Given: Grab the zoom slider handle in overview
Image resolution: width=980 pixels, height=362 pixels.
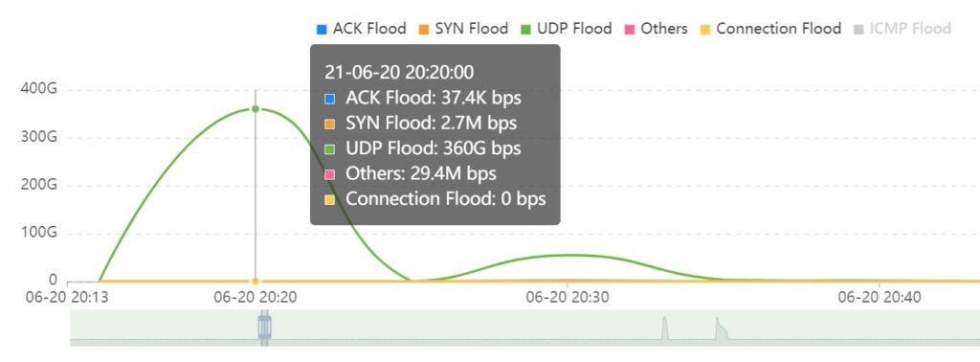Looking at the screenshot, I should pos(265,328).
